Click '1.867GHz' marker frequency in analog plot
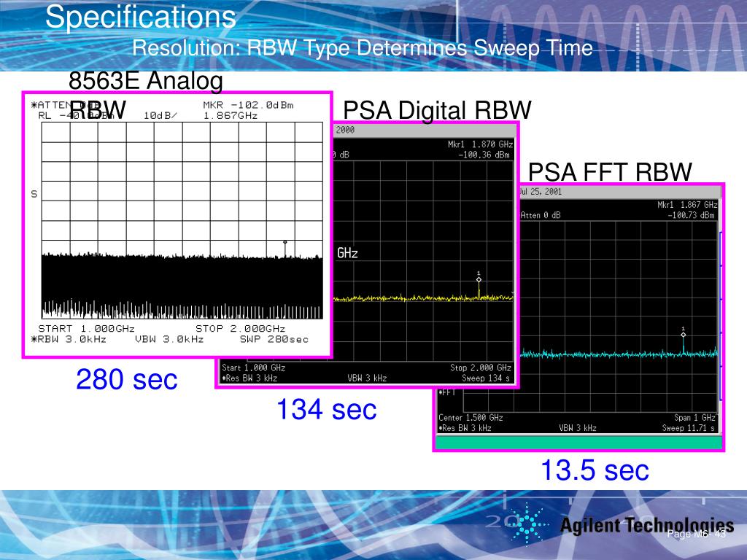The image size is (747, 560). [x=230, y=116]
